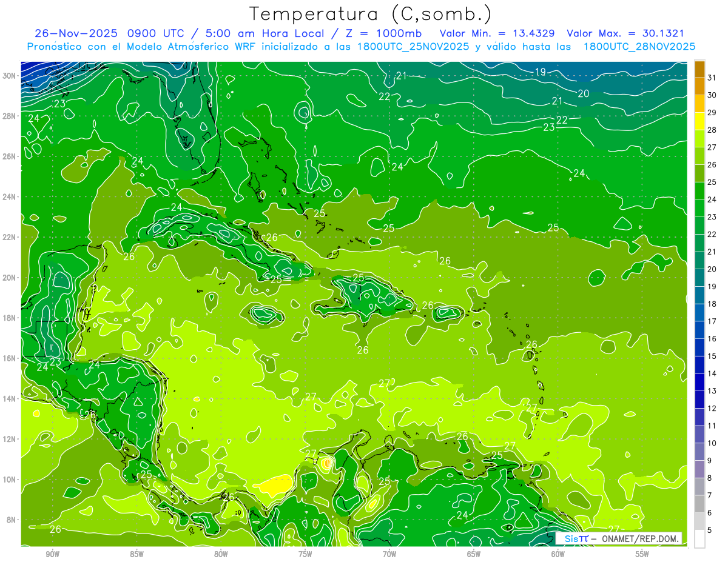Click the gray color band between 6 and 7

tap(699, 504)
